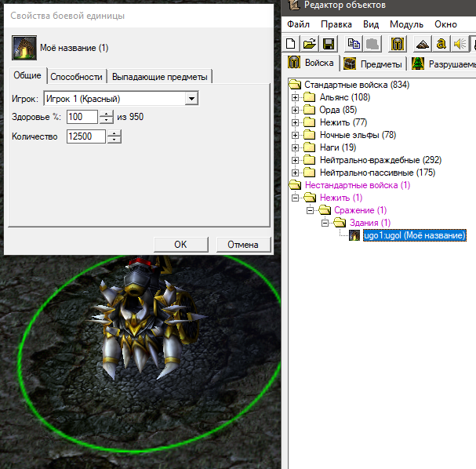Image resolution: width=476 pixels, height=469 pixels.
Task: Click the icon of ugo1:ugol tree entry
Action: tap(354, 235)
